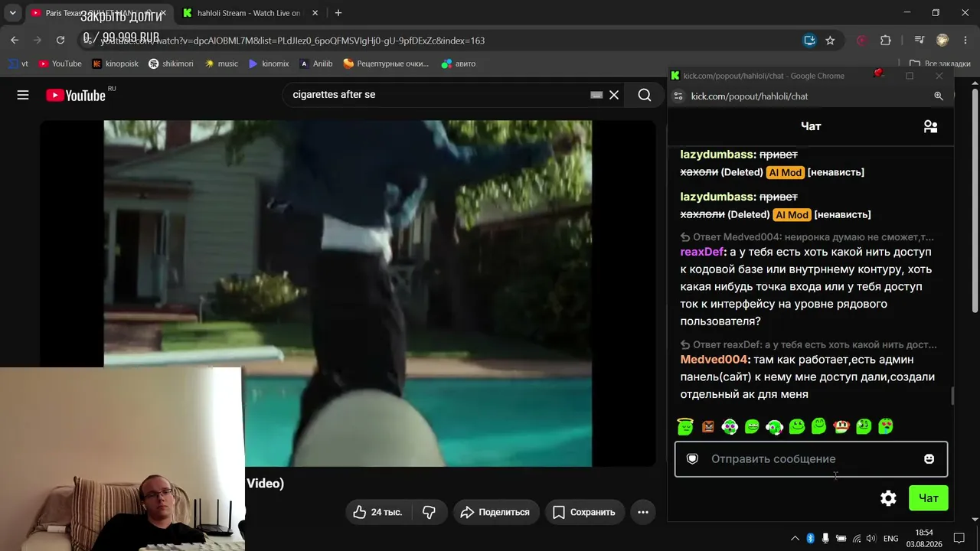Open the music bookmark

coord(221,64)
